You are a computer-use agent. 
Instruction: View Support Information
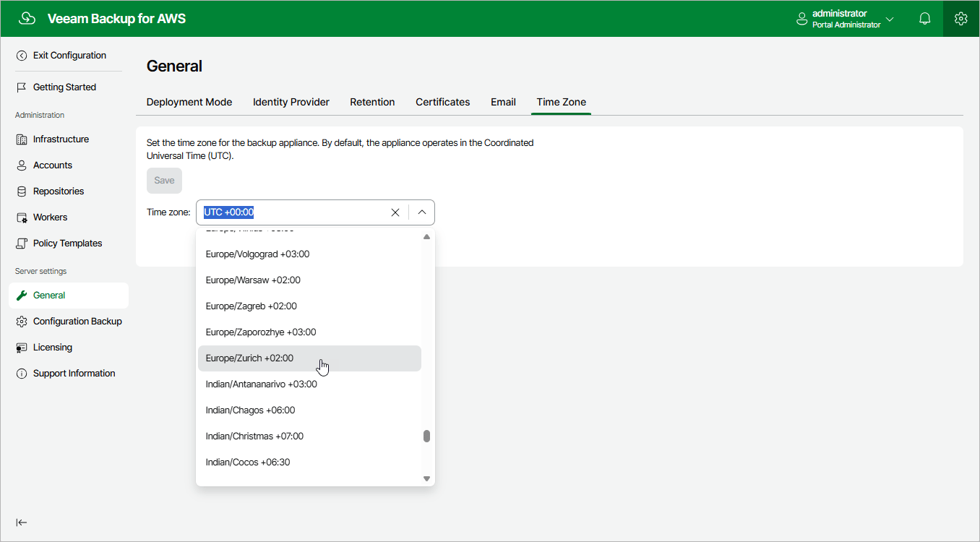click(x=74, y=373)
